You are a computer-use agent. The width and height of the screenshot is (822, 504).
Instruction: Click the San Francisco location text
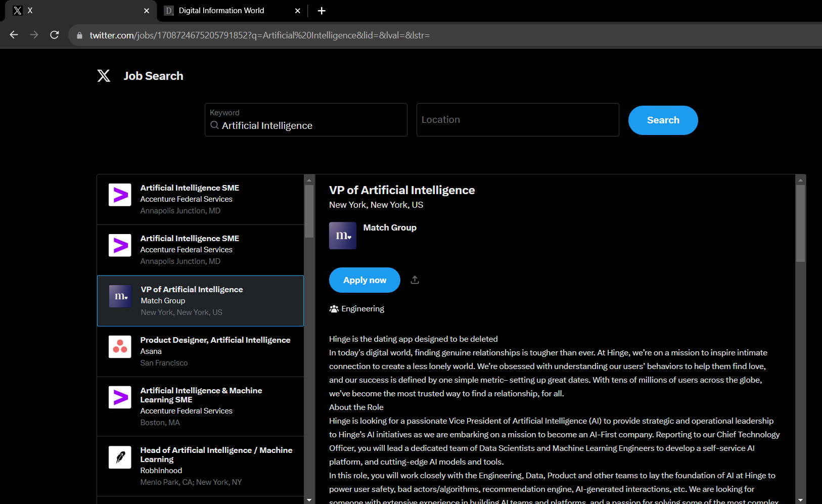point(164,363)
